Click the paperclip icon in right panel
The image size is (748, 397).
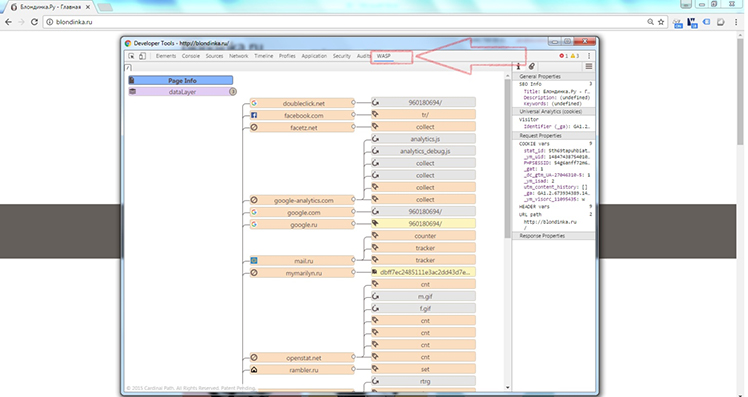pyautogui.click(x=531, y=66)
